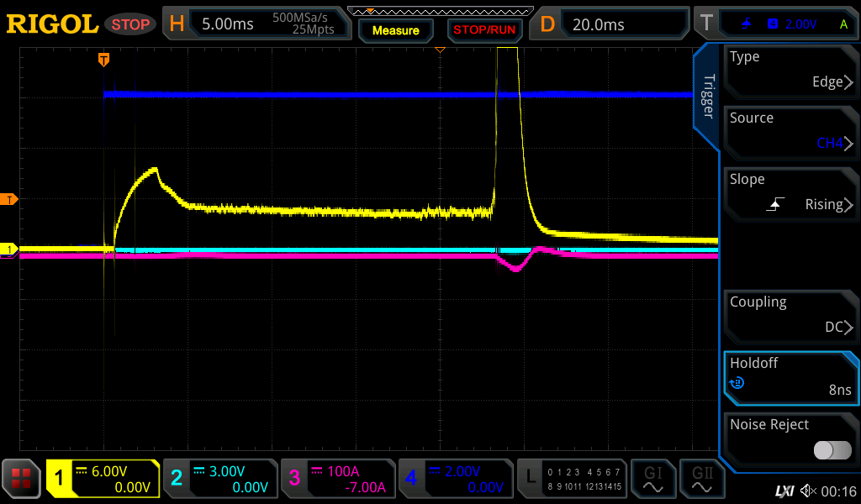Screen dimensions: 861x504
Task: Toggle channel 1 yellow 6.00V display
Action: (103, 479)
